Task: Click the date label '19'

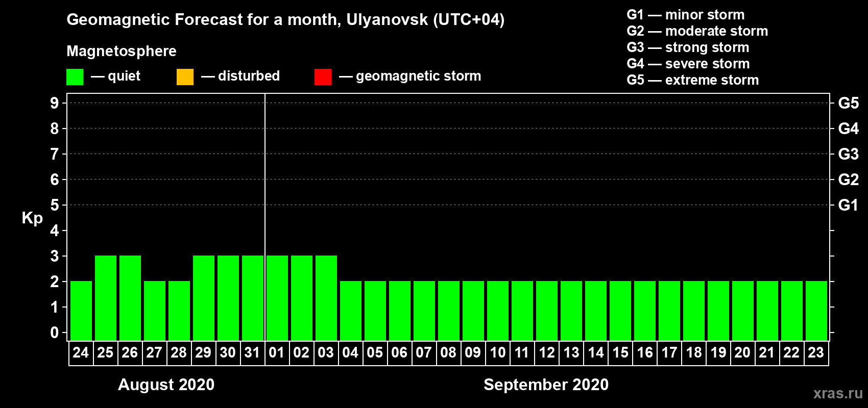Action: pyautogui.click(x=718, y=352)
